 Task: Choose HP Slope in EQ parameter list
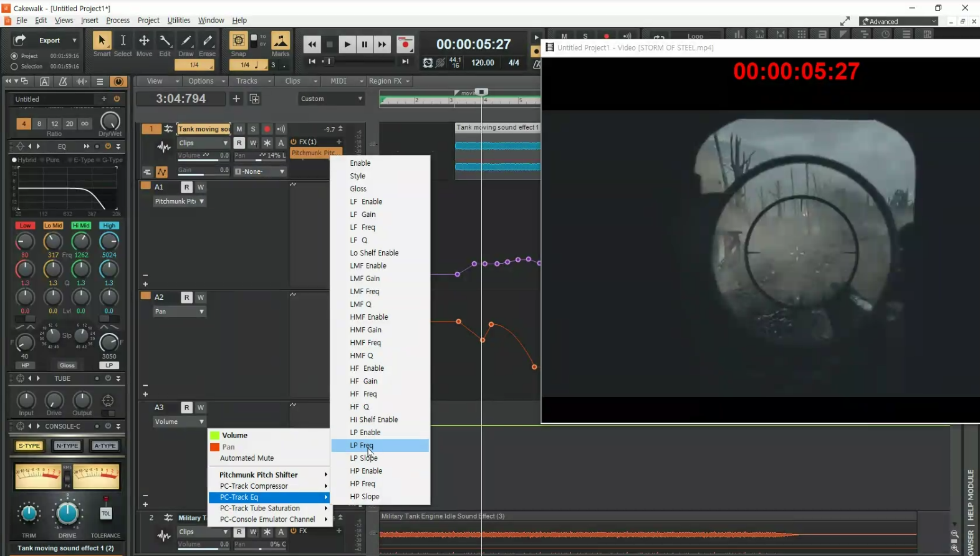(380, 497)
